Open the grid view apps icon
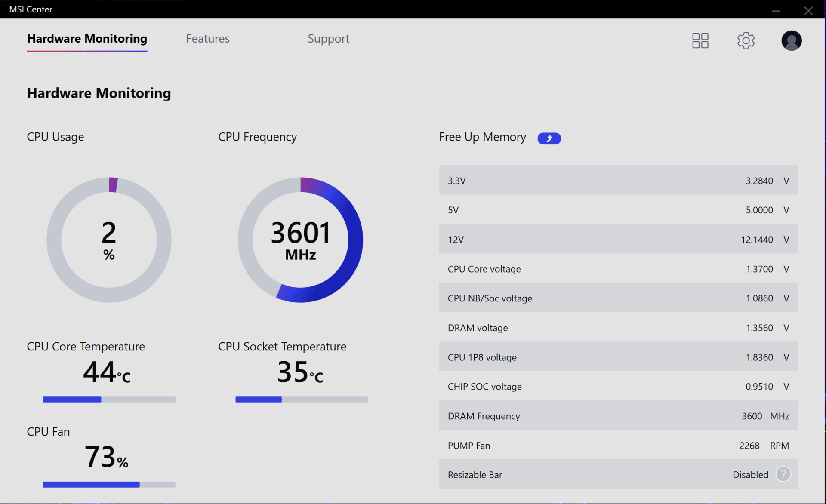826x504 pixels. 700,40
